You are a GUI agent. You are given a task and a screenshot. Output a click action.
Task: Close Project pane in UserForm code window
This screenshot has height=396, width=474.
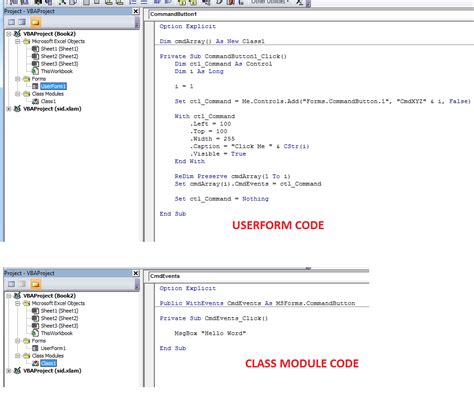(x=136, y=11)
